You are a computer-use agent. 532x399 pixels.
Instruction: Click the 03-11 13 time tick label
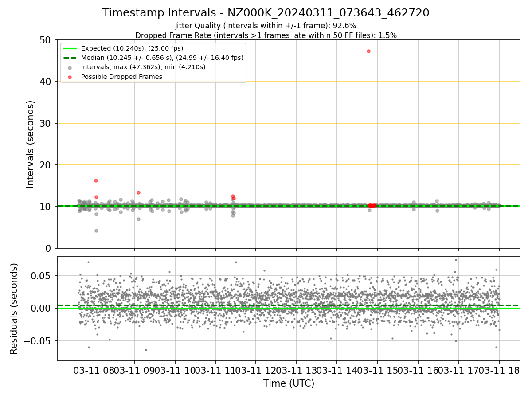[296, 371]
